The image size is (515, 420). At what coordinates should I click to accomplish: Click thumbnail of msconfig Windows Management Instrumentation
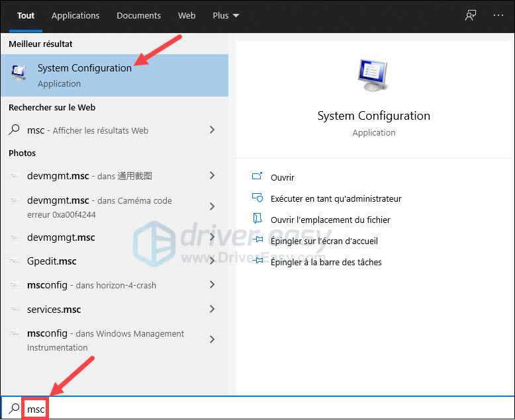(14, 333)
